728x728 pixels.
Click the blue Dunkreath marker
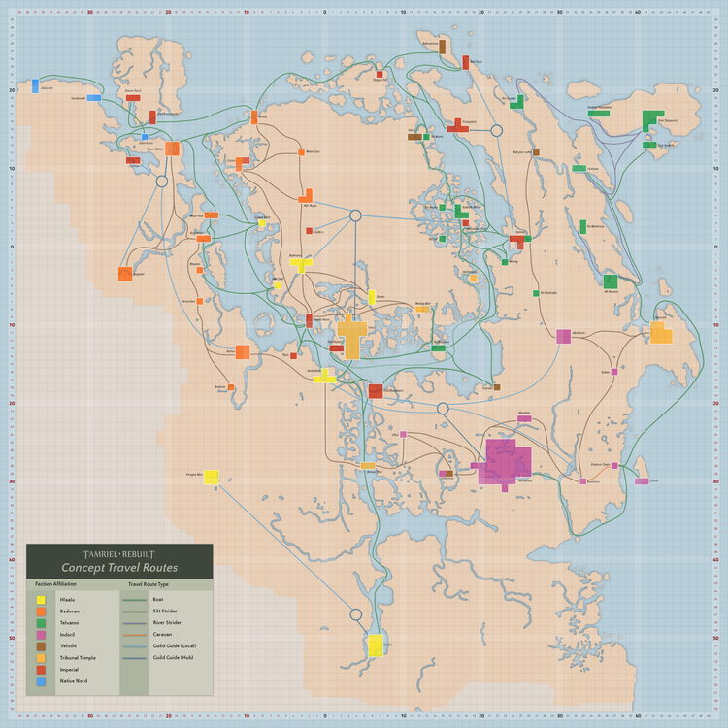94,97
